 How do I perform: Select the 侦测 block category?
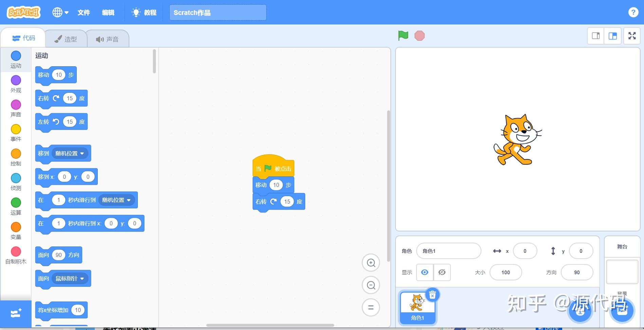point(16,182)
